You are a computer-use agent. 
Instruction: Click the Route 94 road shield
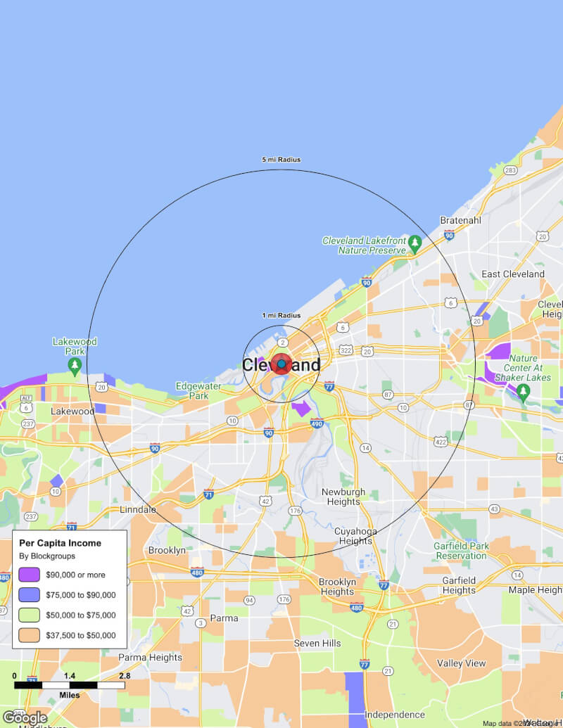pyautogui.click(x=249, y=600)
